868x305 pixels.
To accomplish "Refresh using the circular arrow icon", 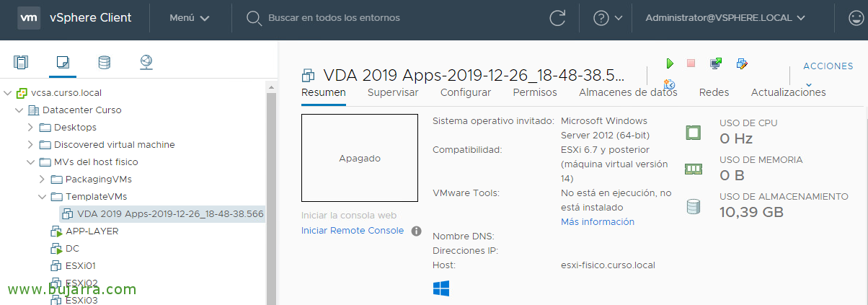I will pos(557,18).
